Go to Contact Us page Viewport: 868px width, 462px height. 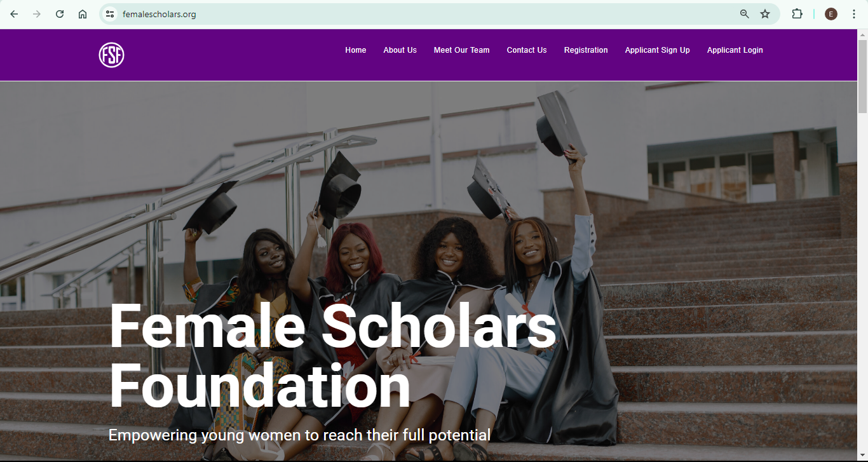(527, 50)
